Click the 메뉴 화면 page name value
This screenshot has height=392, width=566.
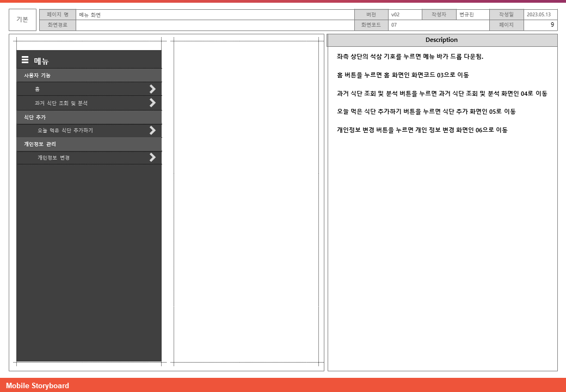click(90, 15)
